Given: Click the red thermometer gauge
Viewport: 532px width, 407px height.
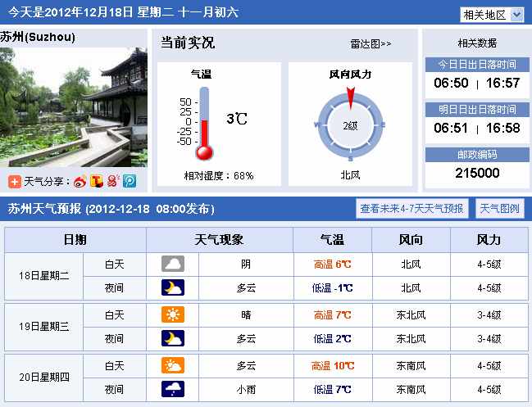Looking at the screenshot, I should click(x=204, y=123).
